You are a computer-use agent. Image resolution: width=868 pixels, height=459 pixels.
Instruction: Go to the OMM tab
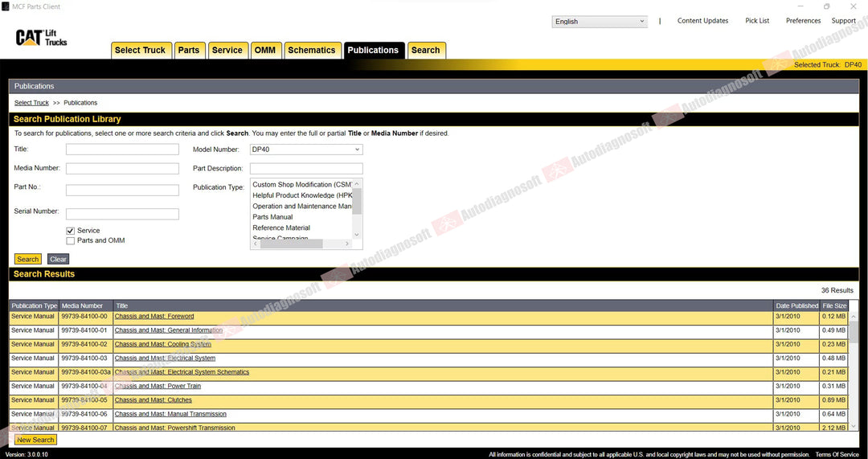[x=265, y=50]
